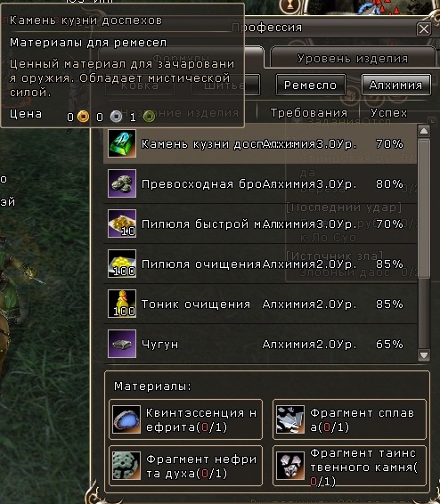This screenshot has height=504, width=440.
Task: Close the Профессия window
Action: point(424,28)
